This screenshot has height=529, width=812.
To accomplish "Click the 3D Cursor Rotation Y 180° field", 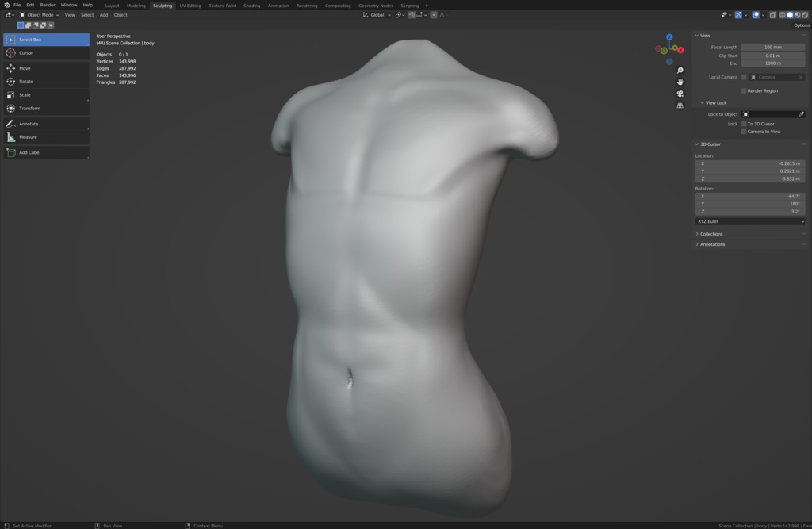I will click(750, 204).
